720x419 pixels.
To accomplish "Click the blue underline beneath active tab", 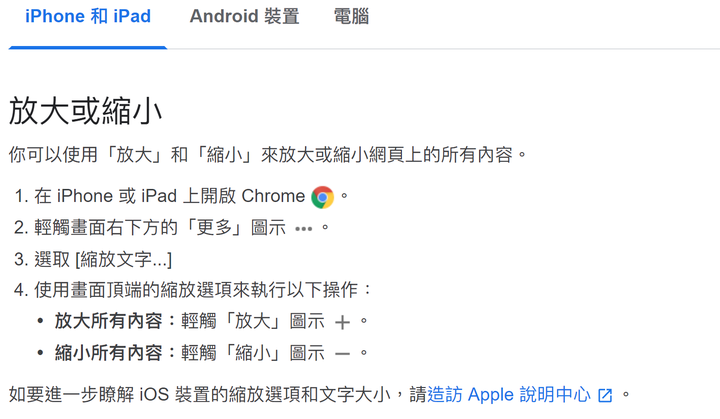I will tap(88, 47).
